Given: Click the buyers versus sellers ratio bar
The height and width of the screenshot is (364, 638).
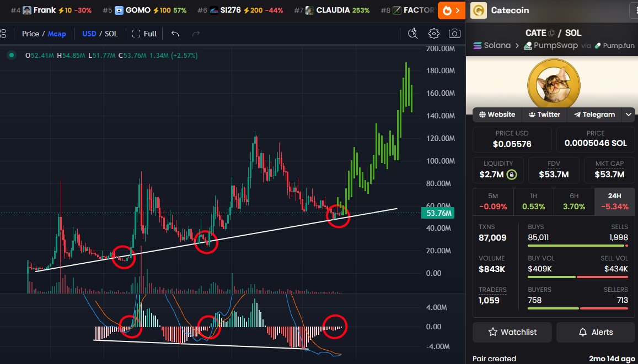Looking at the screenshot, I should (x=578, y=308).
